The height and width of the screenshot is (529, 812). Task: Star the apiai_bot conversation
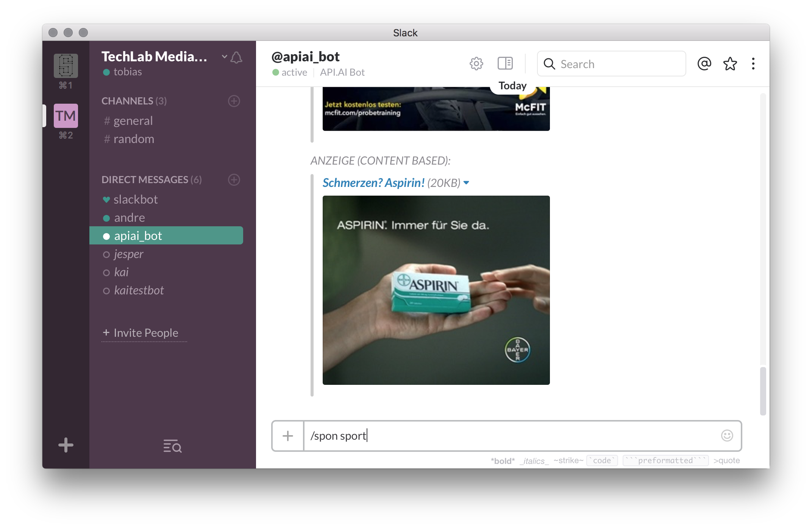(730, 64)
